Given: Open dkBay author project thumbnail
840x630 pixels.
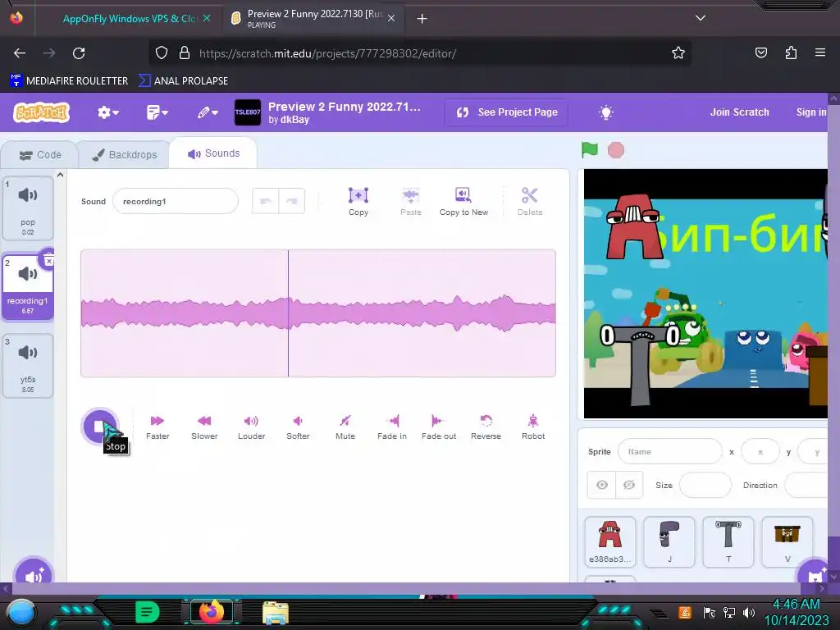Looking at the screenshot, I should pyautogui.click(x=248, y=112).
